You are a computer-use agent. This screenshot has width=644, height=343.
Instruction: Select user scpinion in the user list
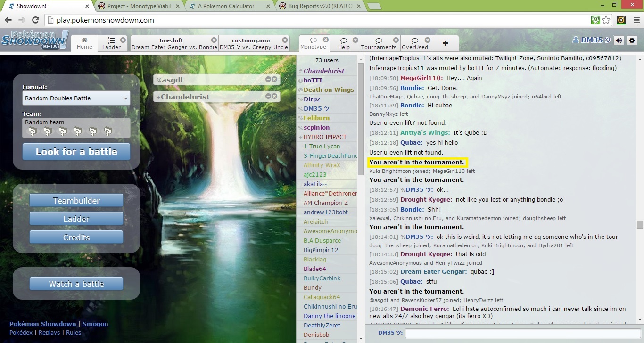tap(327, 127)
